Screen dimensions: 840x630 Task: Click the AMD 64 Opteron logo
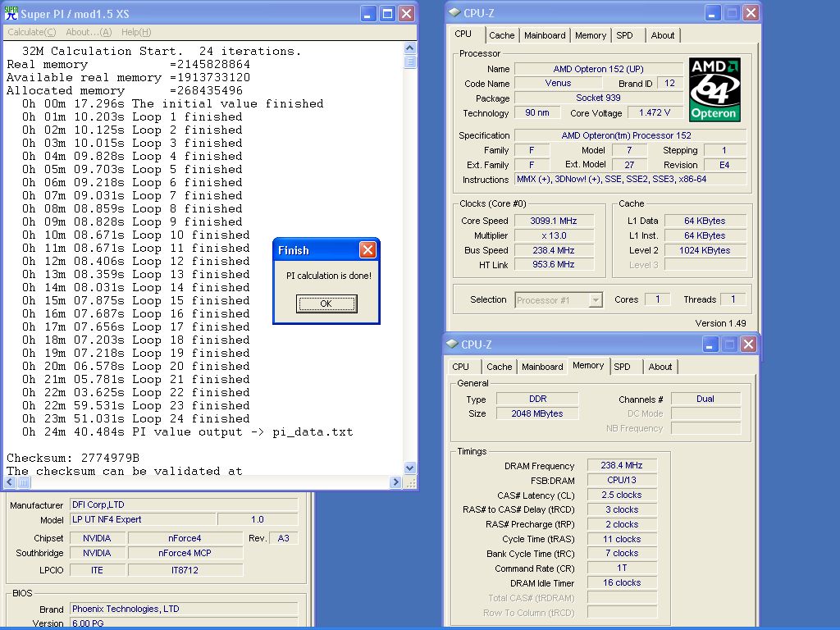click(x=714, y=89)
